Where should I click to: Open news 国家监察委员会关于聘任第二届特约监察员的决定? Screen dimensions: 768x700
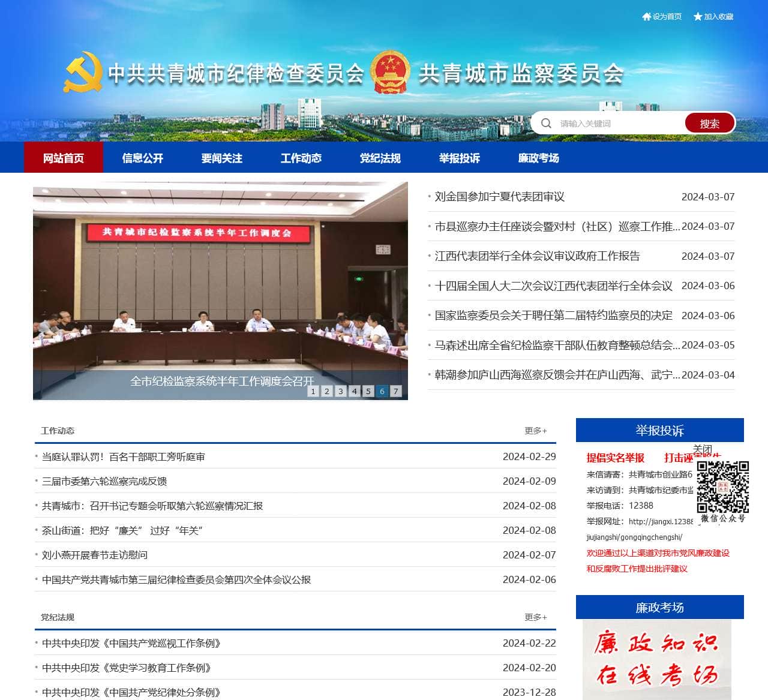coord(554,316)
